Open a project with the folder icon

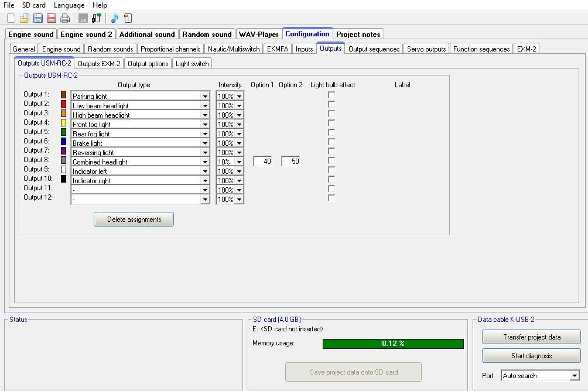coord(25,18)
